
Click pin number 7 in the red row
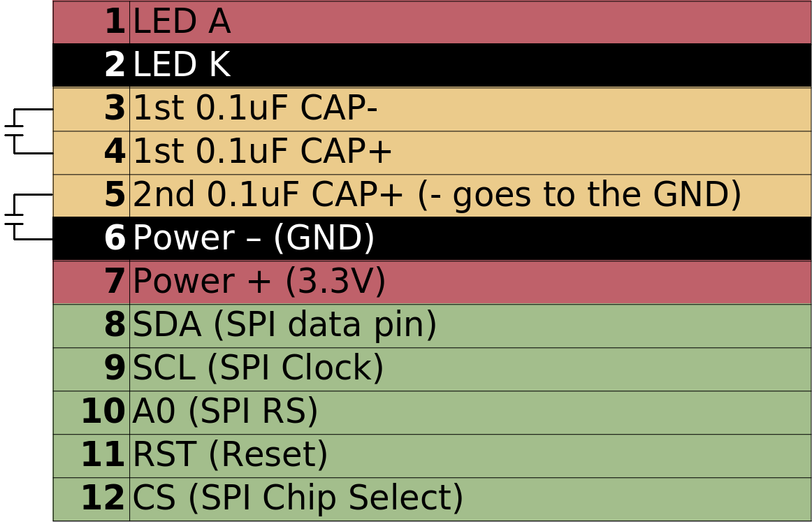[x=114, y=282]
